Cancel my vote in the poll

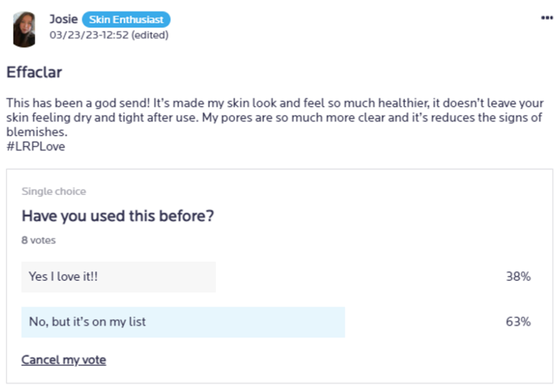coord(64,360)
